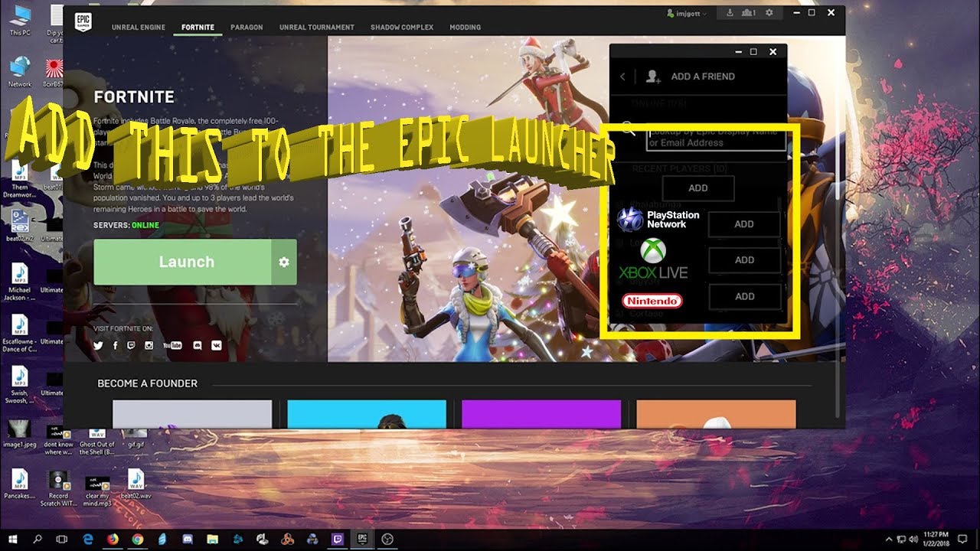The height and width of the screenshot is (551, 980).
Task: Switch to the Modding tab
Action: pos(465,28)
